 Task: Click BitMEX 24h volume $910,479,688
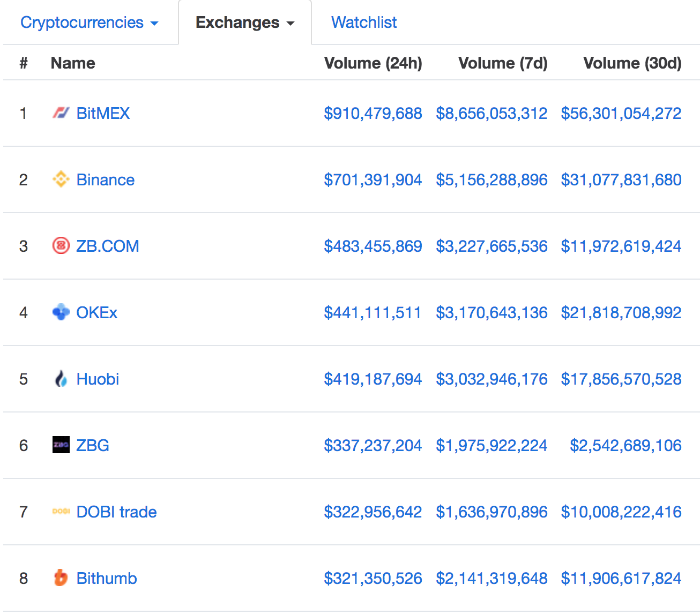373,113
